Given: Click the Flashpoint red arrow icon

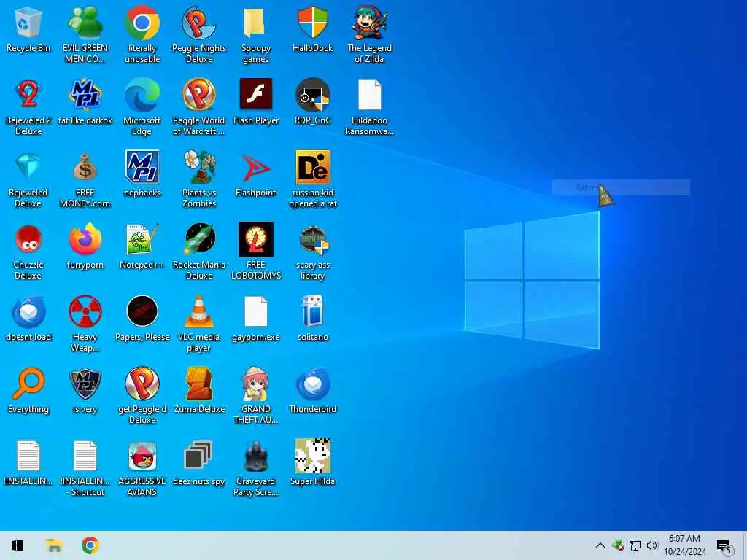Looking at the screenshot, I should pyautogui.click(x=256, y=168).
